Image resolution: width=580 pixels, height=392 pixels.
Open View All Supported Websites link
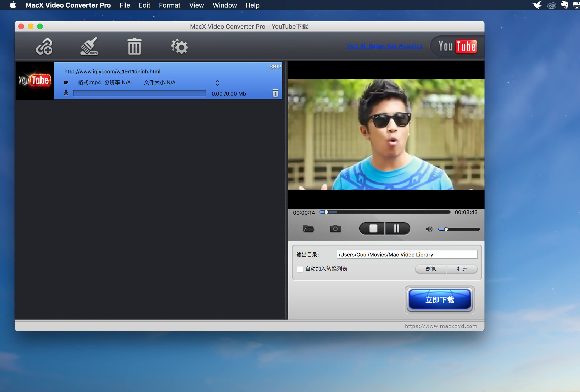point(384,46)
